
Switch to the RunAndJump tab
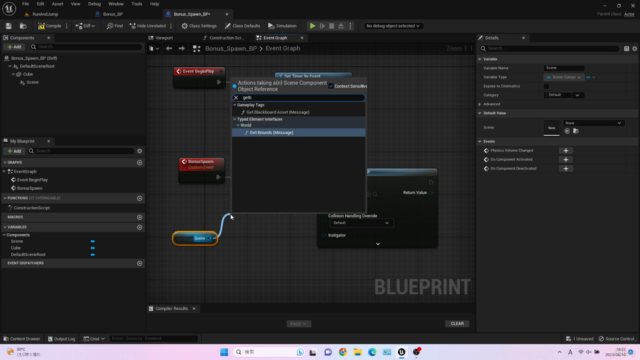point(45,14)
